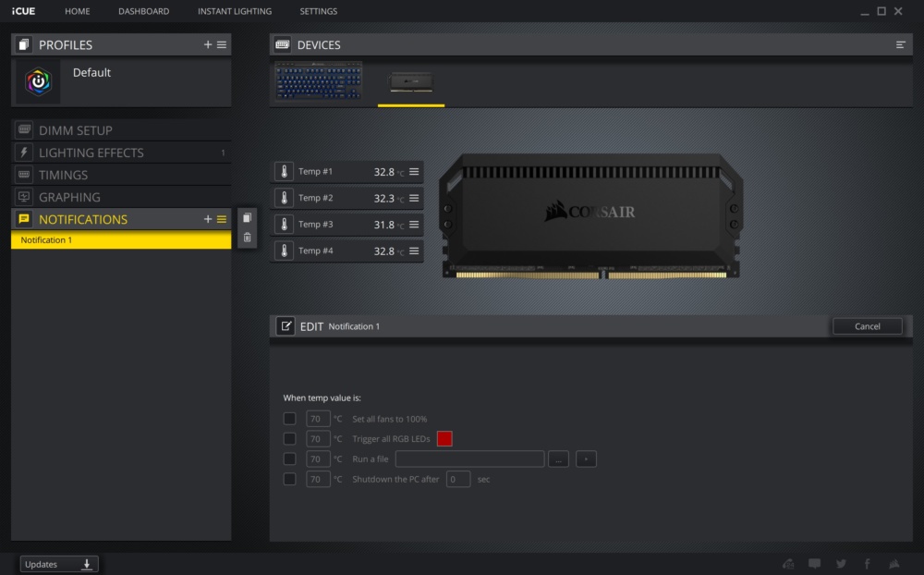Click the Temp #3 reading 31.8
This screenshot has width=924, height=575.
pyautogui.click(x=384, y=225)
